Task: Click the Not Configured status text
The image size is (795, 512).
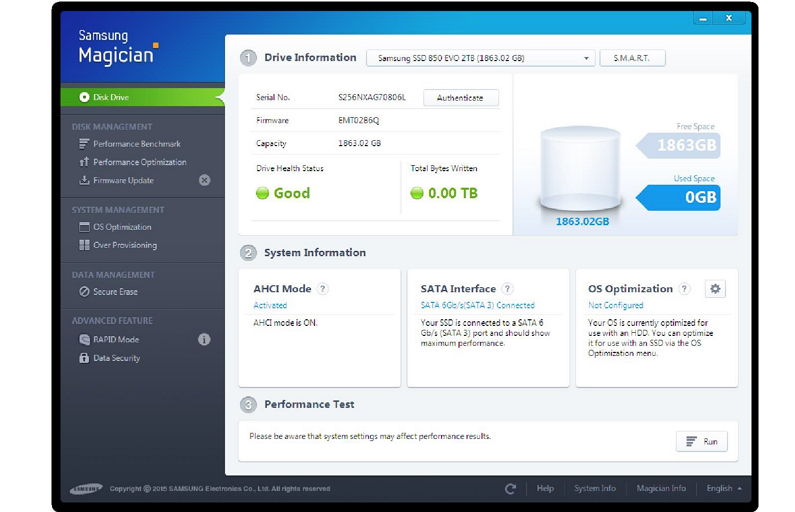Action: click(x=616, y=305)
